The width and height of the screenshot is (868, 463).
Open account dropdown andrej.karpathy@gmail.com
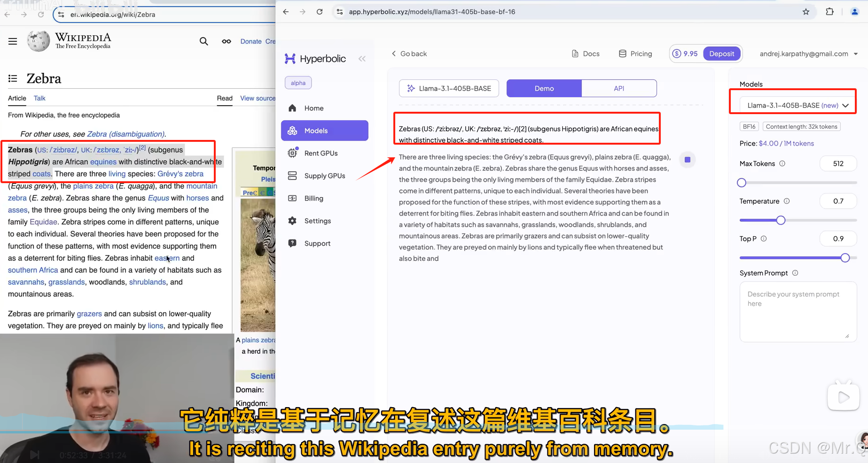click(809, 54)
